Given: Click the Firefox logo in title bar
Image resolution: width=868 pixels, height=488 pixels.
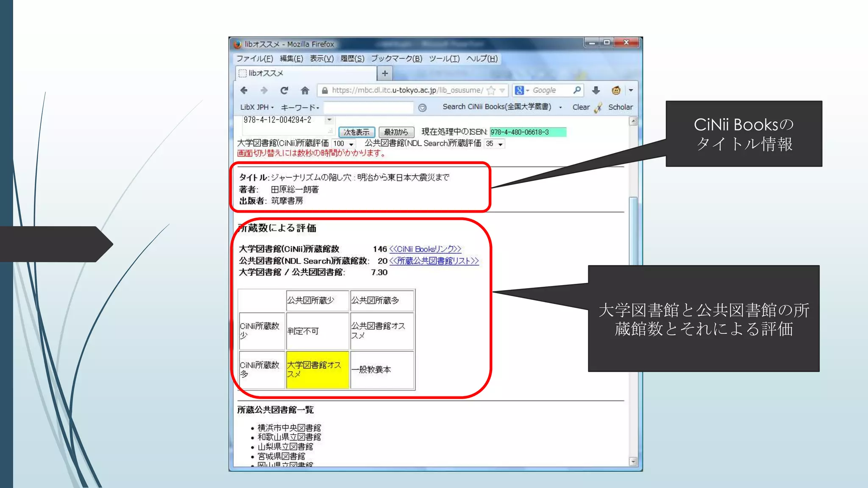Looking at the screenshot, I should click(237, 44).
